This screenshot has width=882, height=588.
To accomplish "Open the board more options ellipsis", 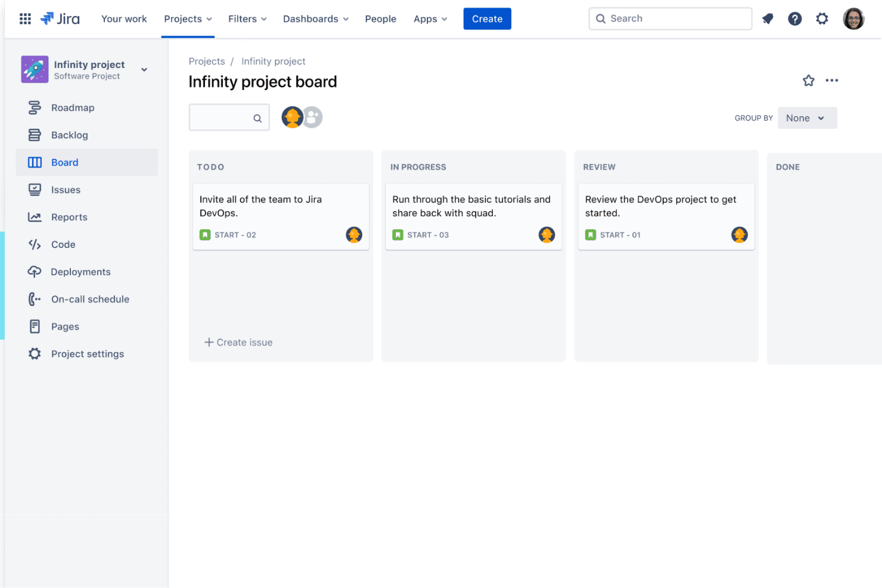I will tap(832, 80).
